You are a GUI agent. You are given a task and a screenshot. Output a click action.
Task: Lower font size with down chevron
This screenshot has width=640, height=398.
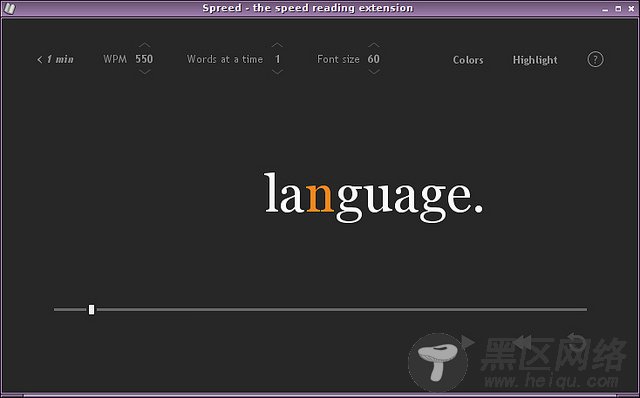coord(374,72)
